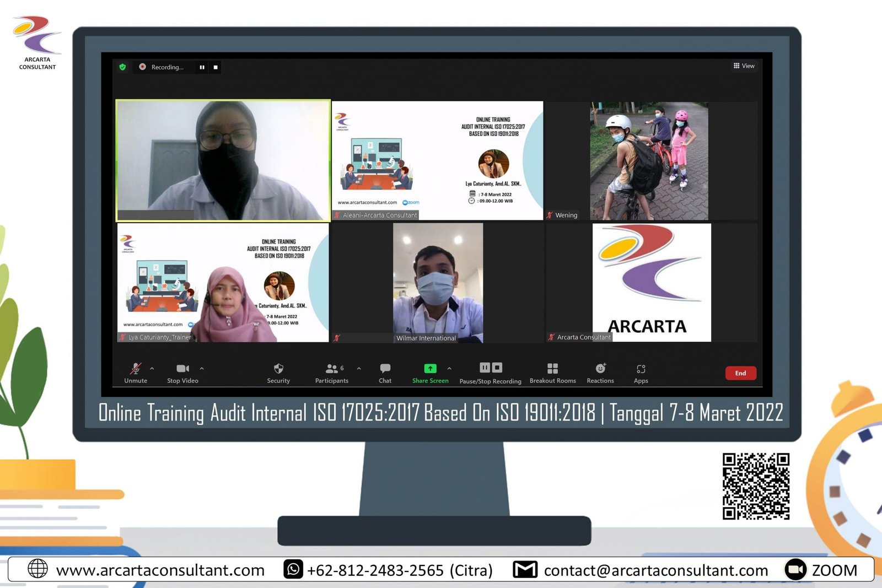Image resolution: width=882 pixels, height=588 pixels.
Task: Open the Participants panel
Action: [x=332, y=369]
